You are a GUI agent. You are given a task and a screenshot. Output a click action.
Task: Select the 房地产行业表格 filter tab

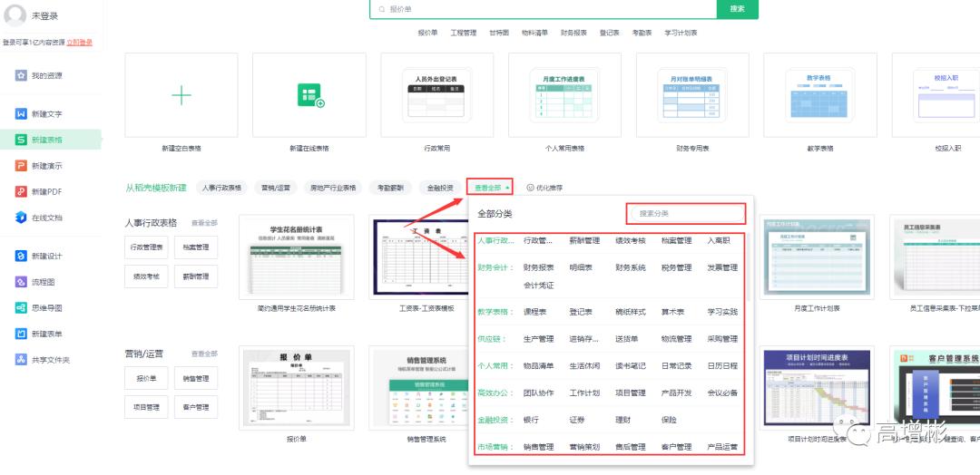point(333,188)
